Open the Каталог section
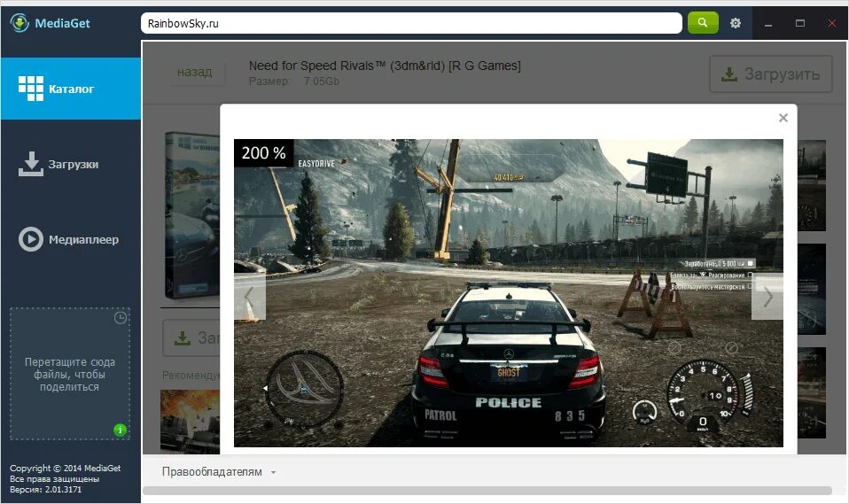This screenshot has height=504, width=849. point(71,89)
